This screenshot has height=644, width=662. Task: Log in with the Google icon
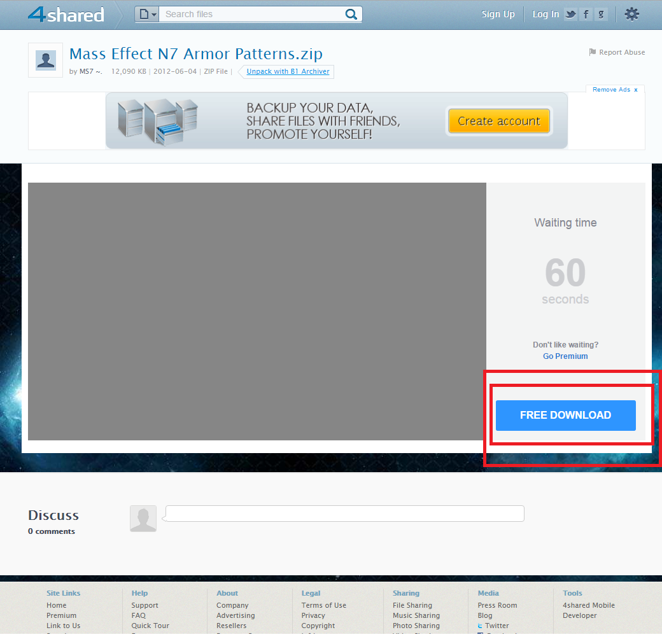click(x=601, y=15)
